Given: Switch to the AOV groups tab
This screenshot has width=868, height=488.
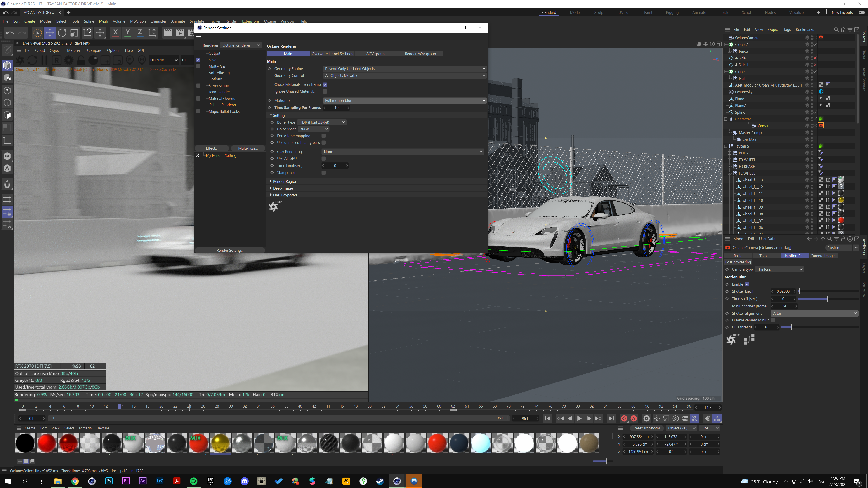Looking at the screenshot, I should (x=376, y=54).
